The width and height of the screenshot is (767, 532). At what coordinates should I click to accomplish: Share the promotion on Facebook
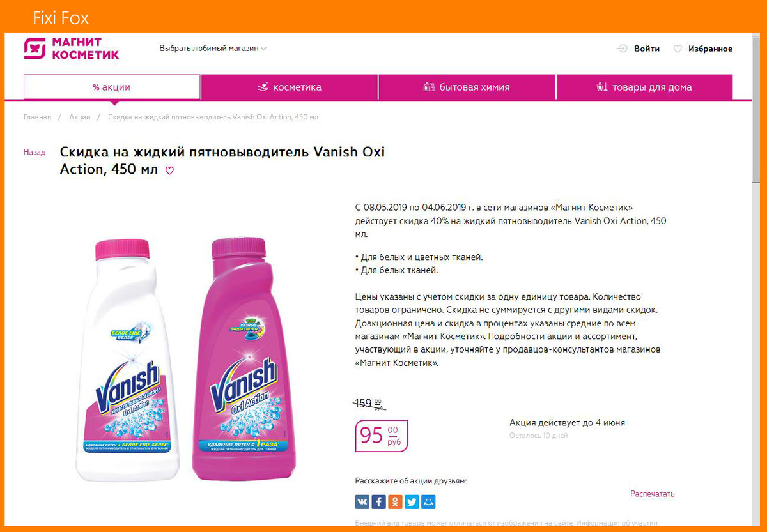pos(379,502)
